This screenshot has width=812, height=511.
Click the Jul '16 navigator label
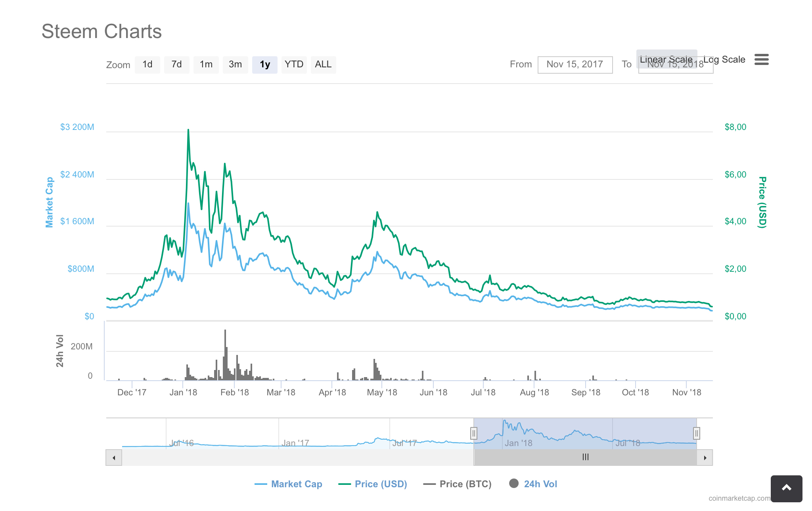coord(182,443)
